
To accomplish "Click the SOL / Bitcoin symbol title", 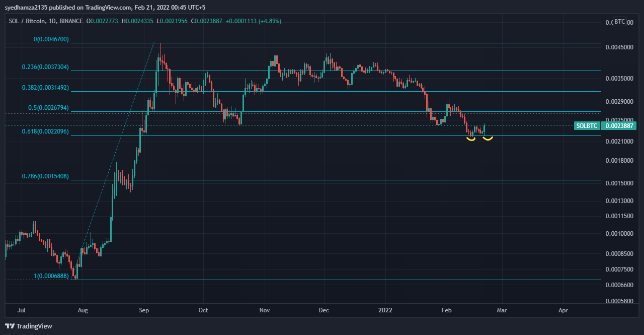I will (x=26, y=21).
